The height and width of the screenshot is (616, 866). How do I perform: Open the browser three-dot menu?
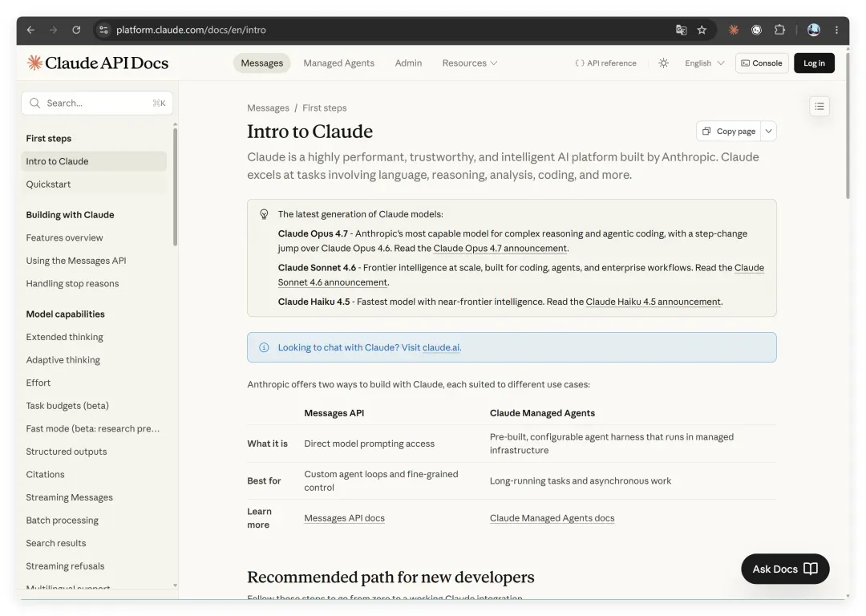click(836, 30)
